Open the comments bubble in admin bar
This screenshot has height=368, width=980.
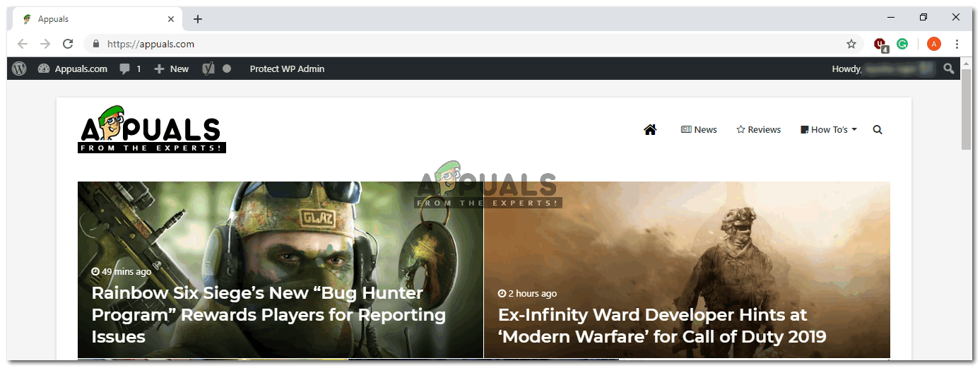pyautogui.click(x=130, y=69)
